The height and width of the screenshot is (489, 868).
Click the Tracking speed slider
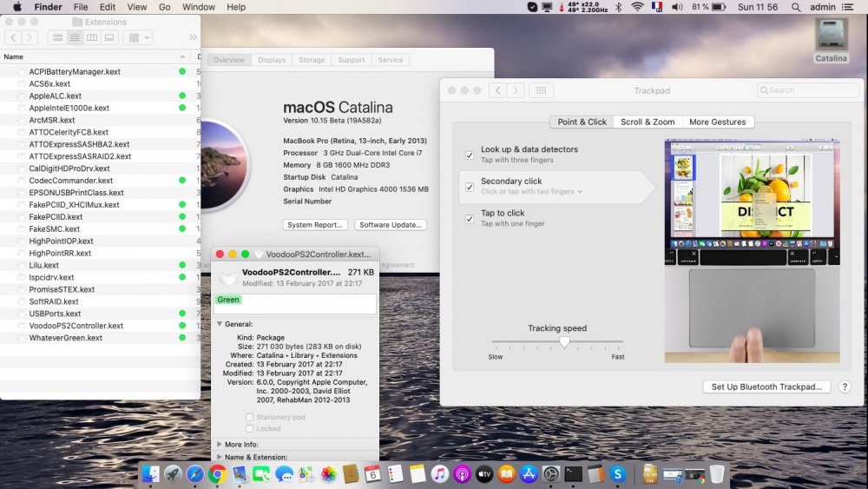564,342
